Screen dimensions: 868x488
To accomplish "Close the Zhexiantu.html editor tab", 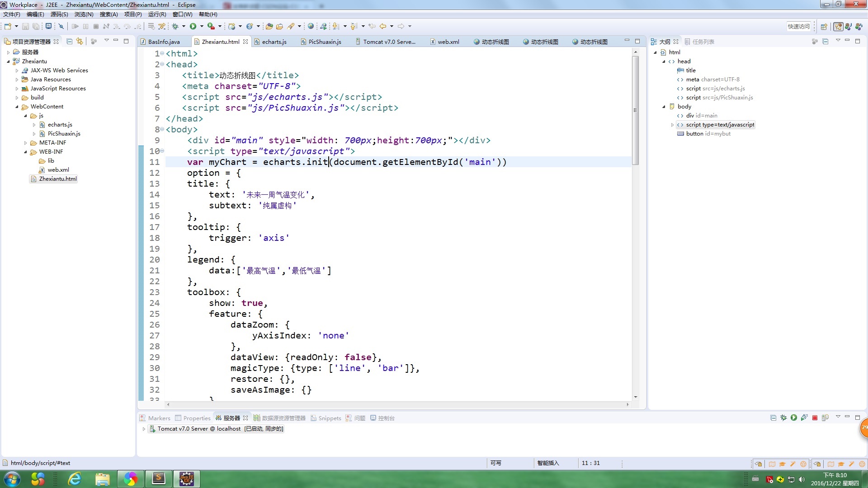I will (245, 42).
